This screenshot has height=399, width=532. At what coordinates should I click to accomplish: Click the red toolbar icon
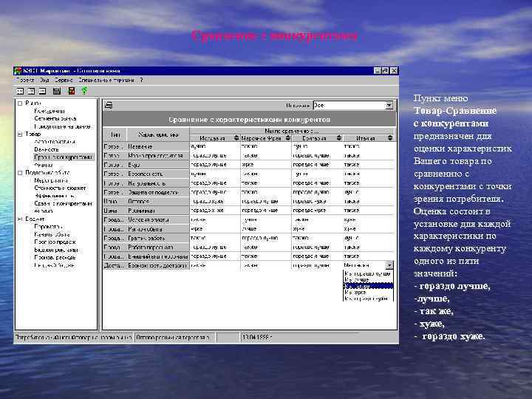tap(71, 90)
